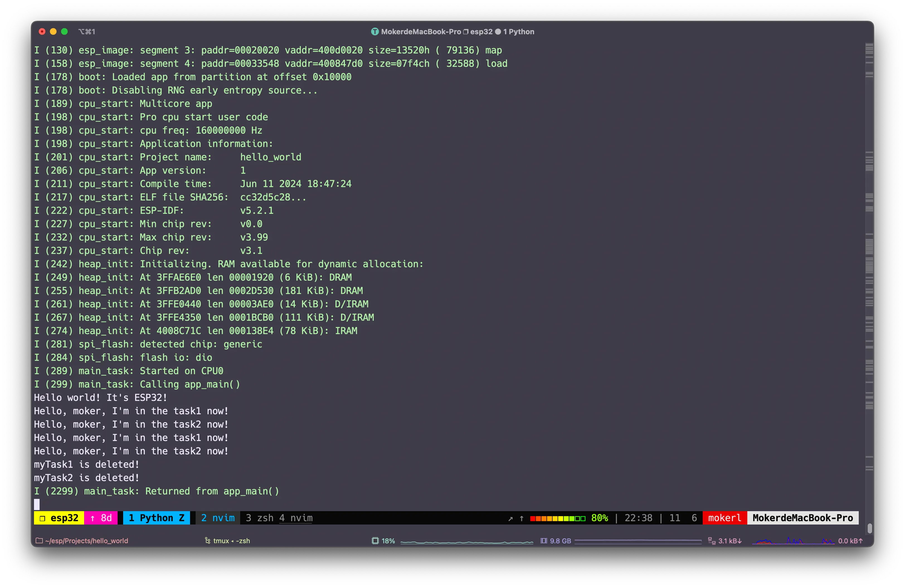The width and height of the screenshot is (905, 588).
Task: Click the network icon beside 3.1 kB
Action: point(712,540)
